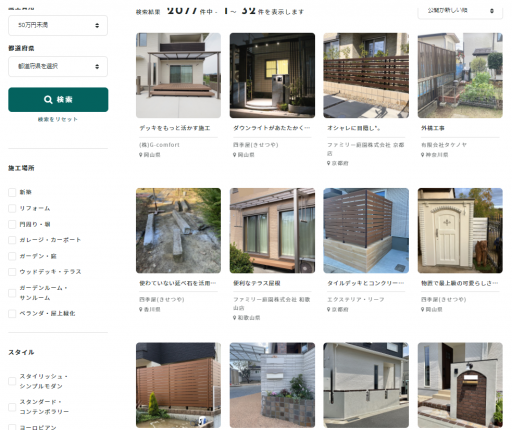Screen dimensions: 512x430
Task: Click location pin for 物置で最上級 card
Action: tap(423, 309)
